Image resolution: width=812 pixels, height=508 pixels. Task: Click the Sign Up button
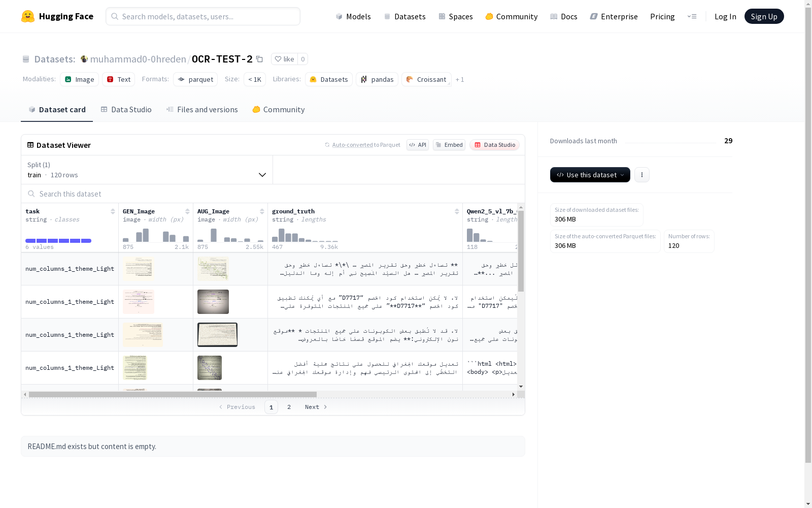click(764, 16)
